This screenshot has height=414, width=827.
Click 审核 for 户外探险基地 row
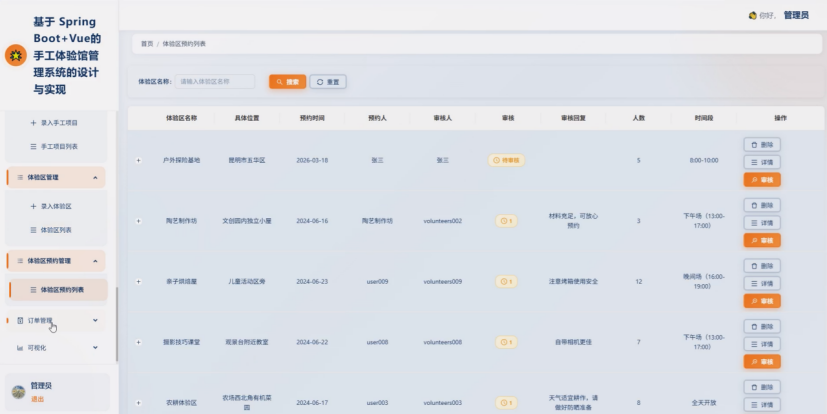point(762,180)
